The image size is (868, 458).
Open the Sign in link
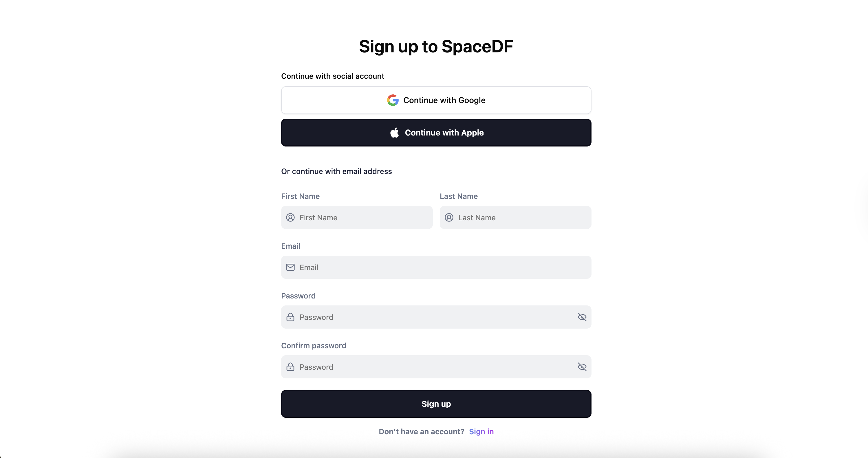[481, 432]
